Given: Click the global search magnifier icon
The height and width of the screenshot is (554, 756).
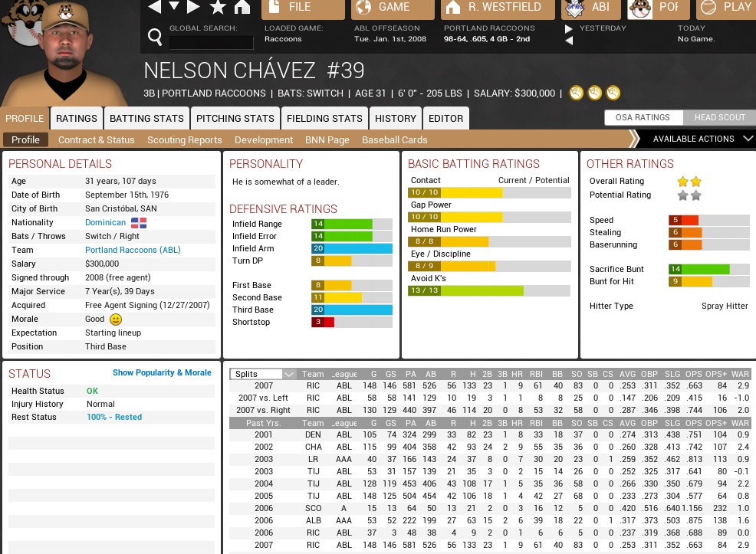Looking at the screenshot, I should (155, 37).
